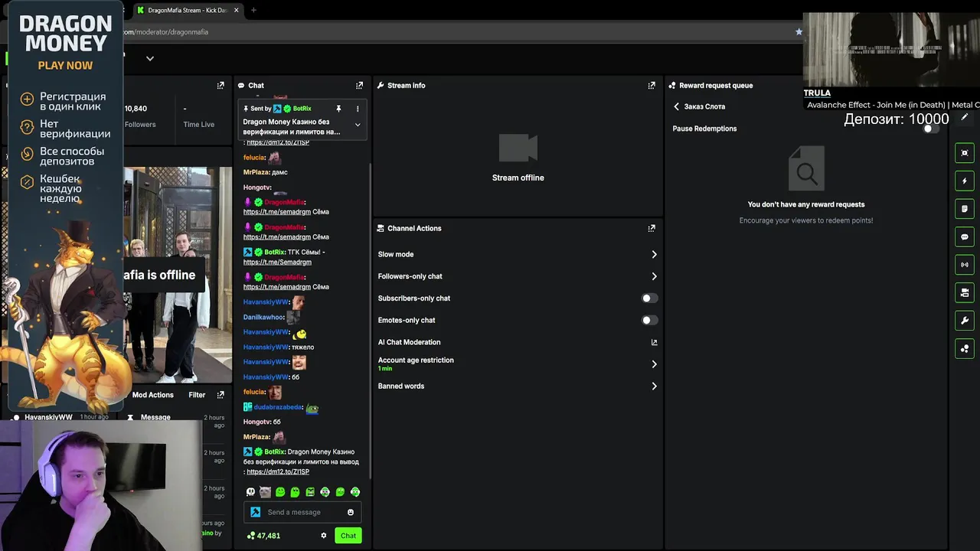This screenshot has width=980, height=551.
Task: Go back from Заказ Слота
Action: pos(676,106)
